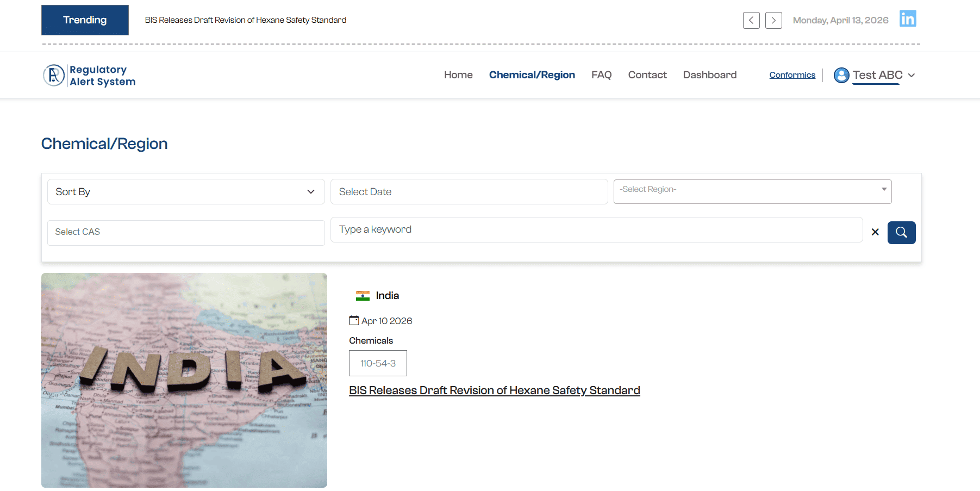The height and width of the screenshot is (491, 980).
Task: Click the Type a keyword field
Action: pos(596,229)
